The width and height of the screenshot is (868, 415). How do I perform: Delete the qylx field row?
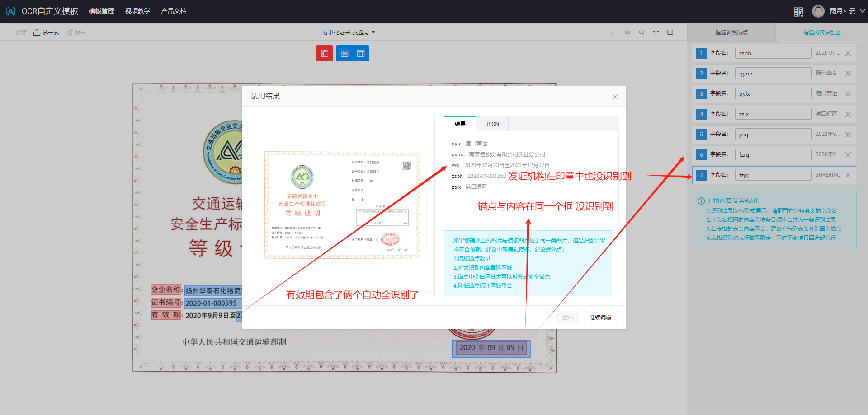click(x=848, y=94)
